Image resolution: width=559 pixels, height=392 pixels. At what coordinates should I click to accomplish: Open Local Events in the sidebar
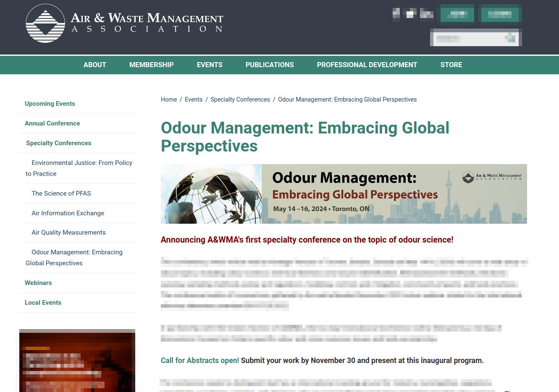pos(43,303)
